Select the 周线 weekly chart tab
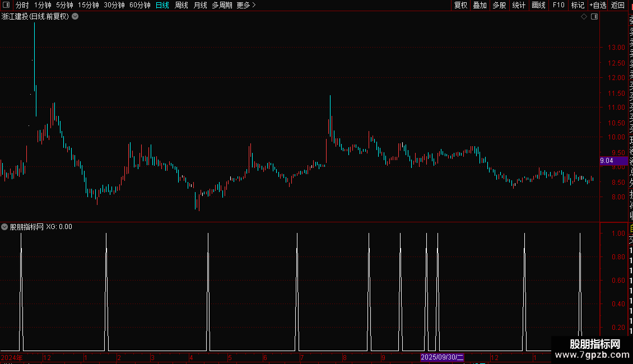Viewport: 633px width, 364px height. coord(181,5)
